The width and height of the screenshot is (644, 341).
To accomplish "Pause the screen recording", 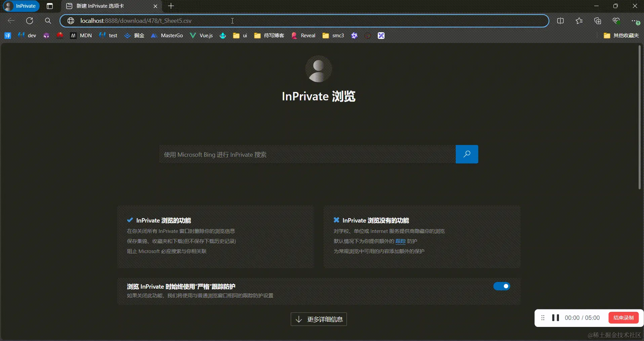I will tap(556, 318).
